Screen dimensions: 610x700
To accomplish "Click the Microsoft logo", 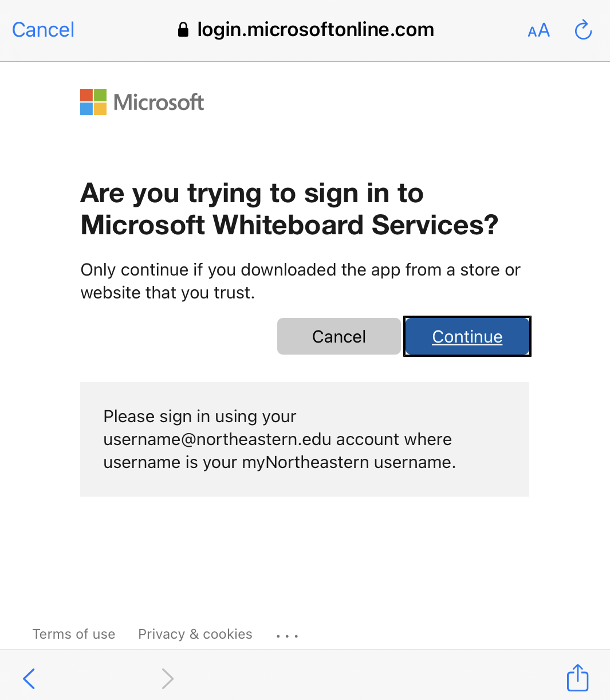I will pyautogui.click(x=93, y=102).
